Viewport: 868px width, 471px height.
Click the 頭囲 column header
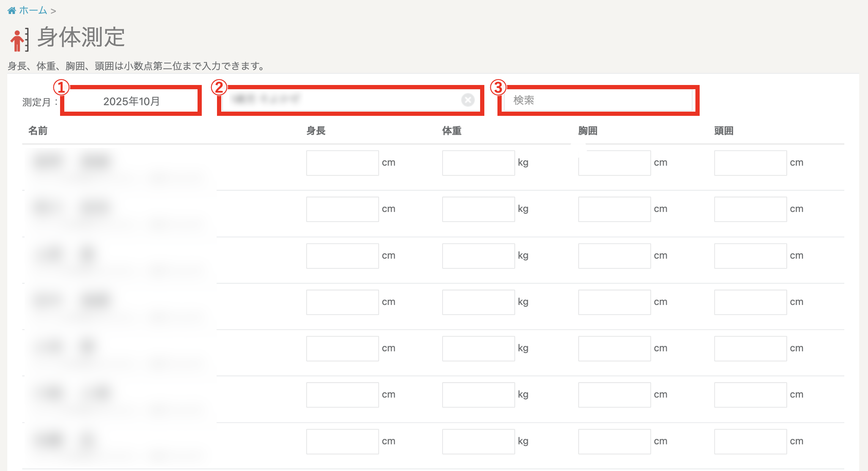pos(723,131)
